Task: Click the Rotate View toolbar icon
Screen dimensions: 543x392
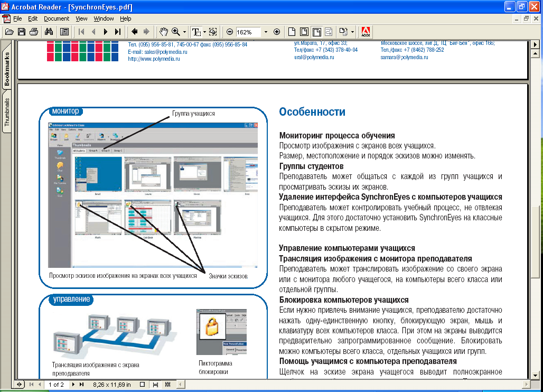Action: click(343, 32)
